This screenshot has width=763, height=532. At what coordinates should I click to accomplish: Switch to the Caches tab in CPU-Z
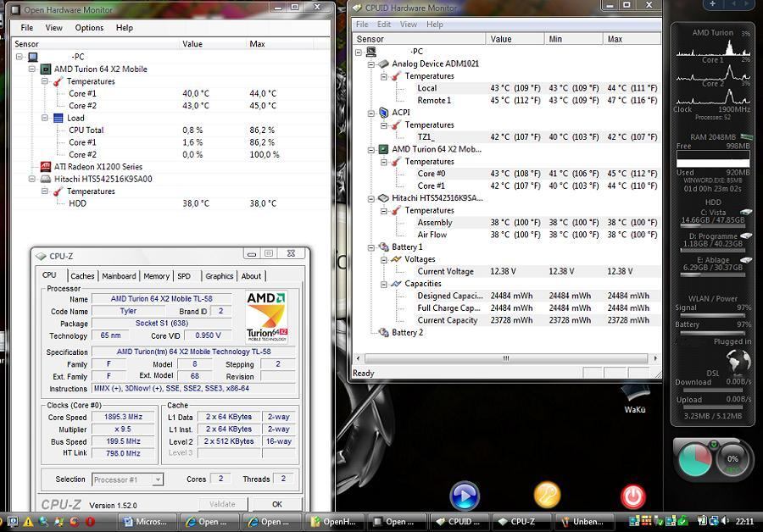point(82,275)
